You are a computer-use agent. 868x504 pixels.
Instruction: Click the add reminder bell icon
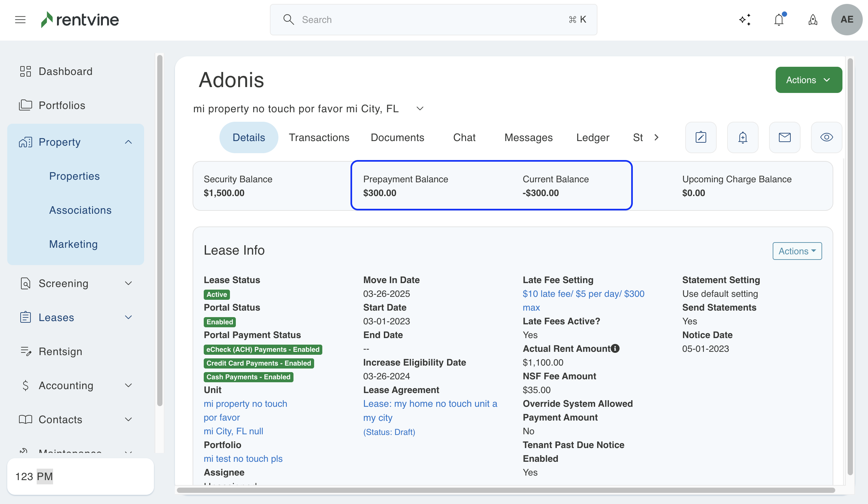743,137
